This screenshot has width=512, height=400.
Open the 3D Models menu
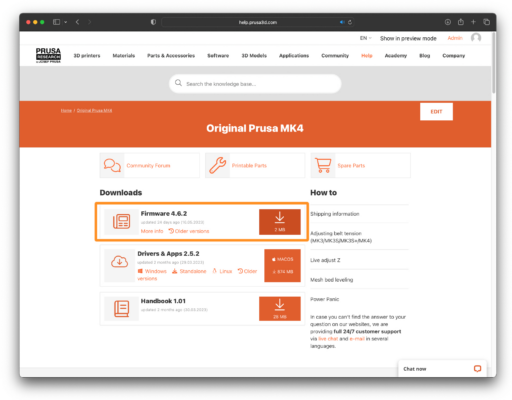[254, 56]
